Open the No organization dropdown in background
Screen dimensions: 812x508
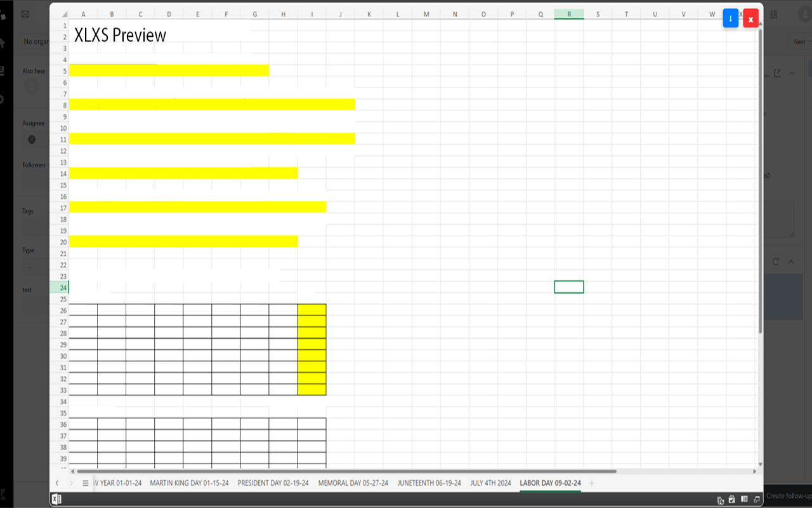click(34, 42)
